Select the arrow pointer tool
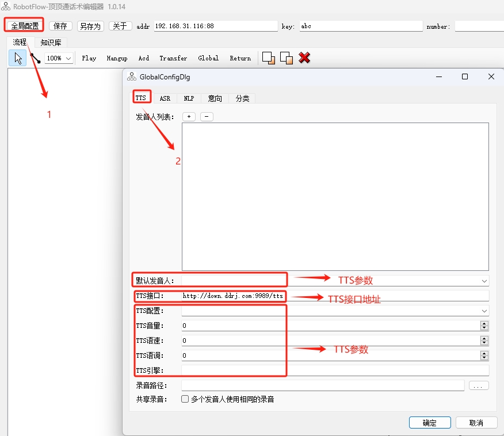Image resolution: width=504 pixels, height=436 pixels. point(17,58)
